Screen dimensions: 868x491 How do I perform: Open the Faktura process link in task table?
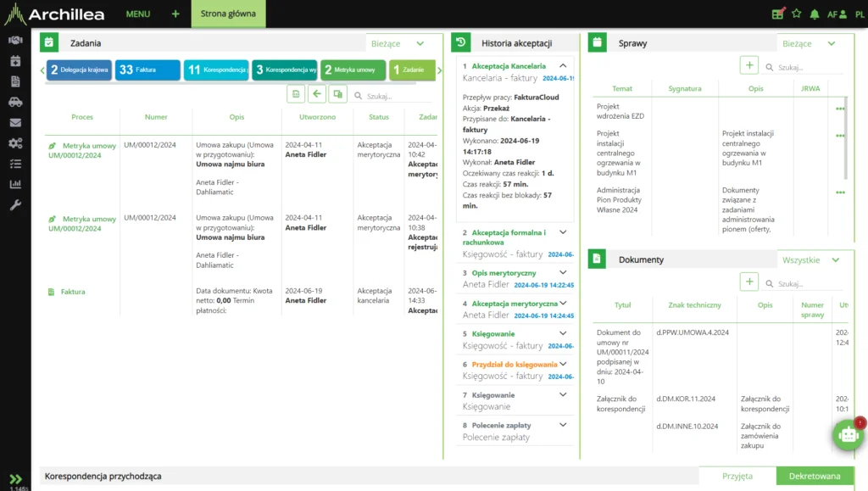click(x=73, y=292)
